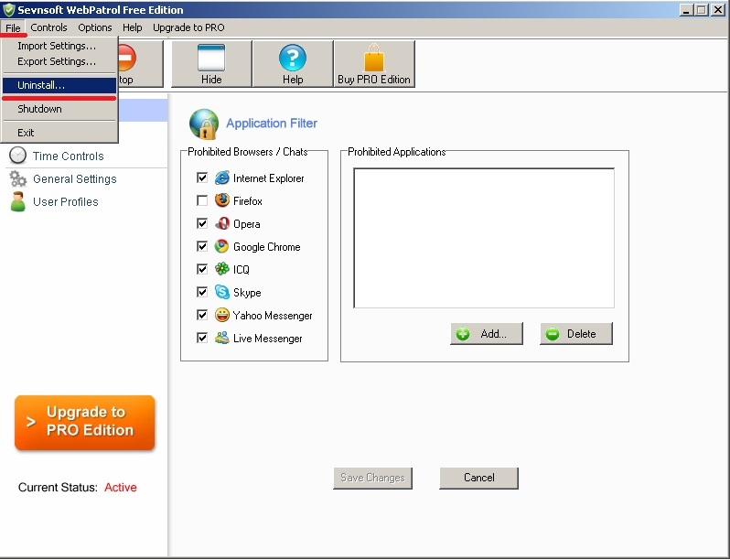Click the Hide toolbar icon
The height and width of the screenshot is (560, 730).
coord(211,59)
